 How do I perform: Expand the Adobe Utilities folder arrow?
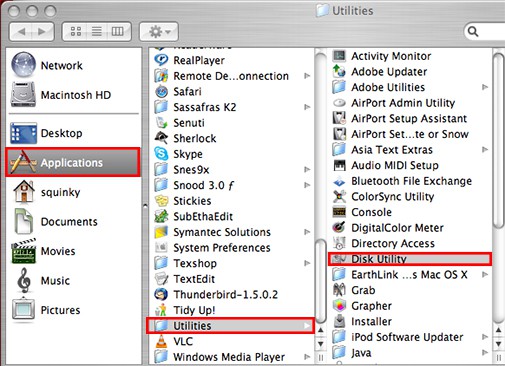pyautogui.click(x=485, y=87)
